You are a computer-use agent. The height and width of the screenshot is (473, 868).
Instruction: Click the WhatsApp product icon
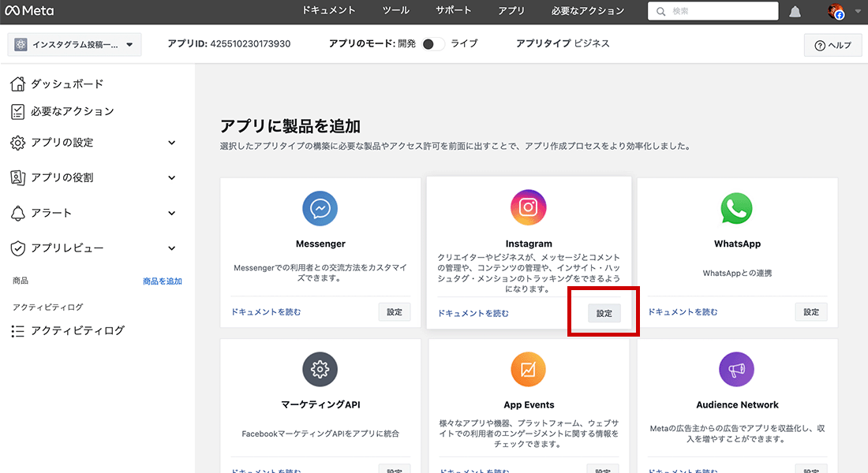[x=737, y=209]
